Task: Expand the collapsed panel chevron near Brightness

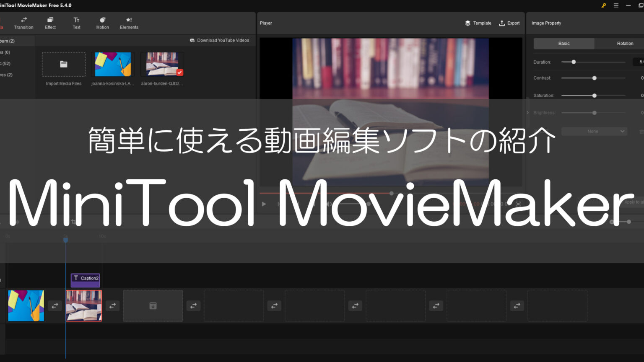Action: 527,112
